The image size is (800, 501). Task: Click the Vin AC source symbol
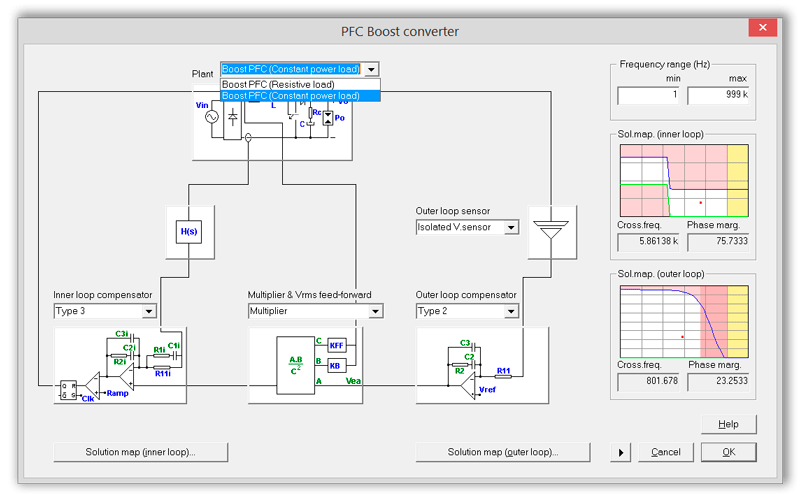[x=212, y=118]
